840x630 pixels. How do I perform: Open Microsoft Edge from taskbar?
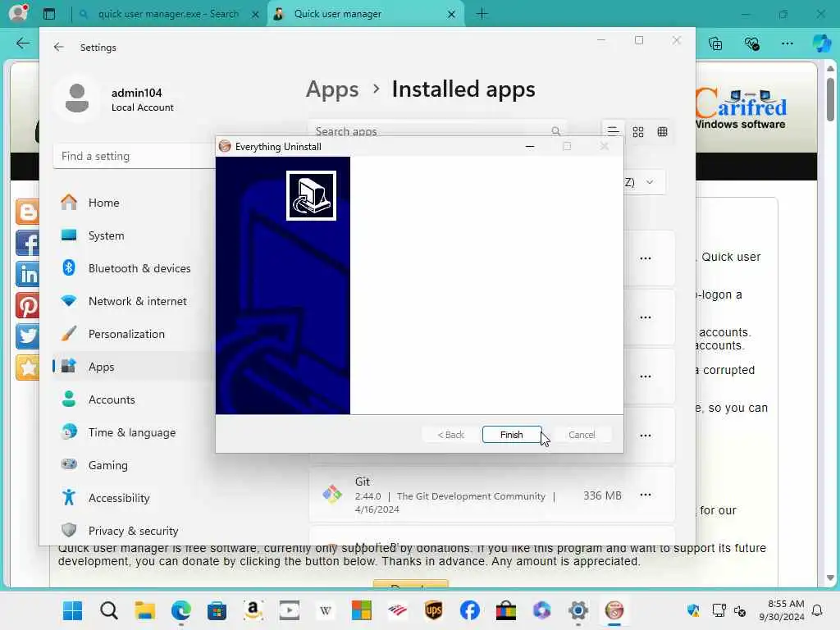click(x=181, y=610)
